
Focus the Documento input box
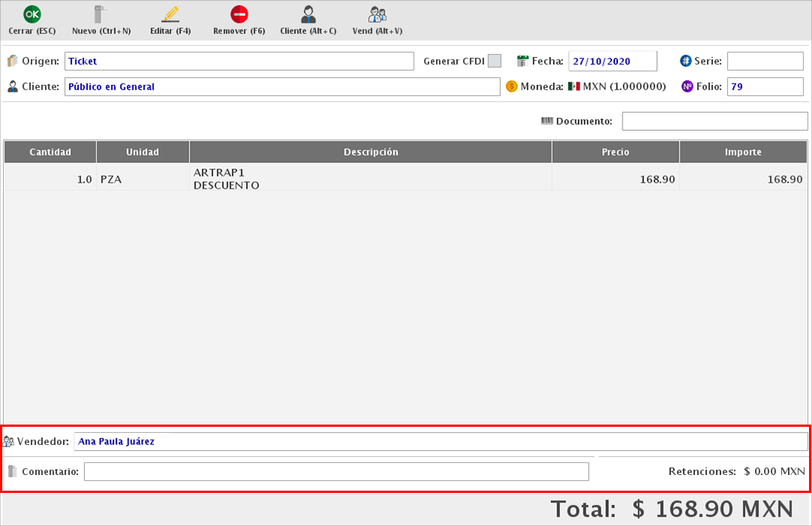pos(714,121)
